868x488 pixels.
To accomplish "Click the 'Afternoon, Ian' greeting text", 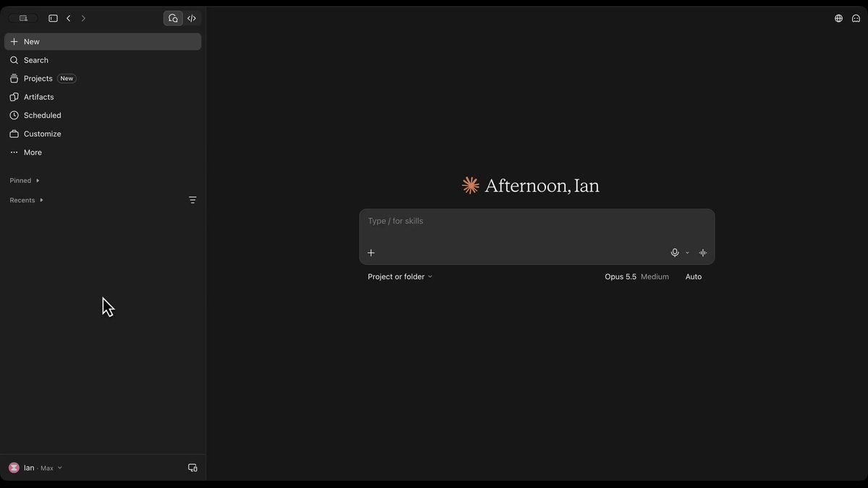I will [x=542, y=186].
